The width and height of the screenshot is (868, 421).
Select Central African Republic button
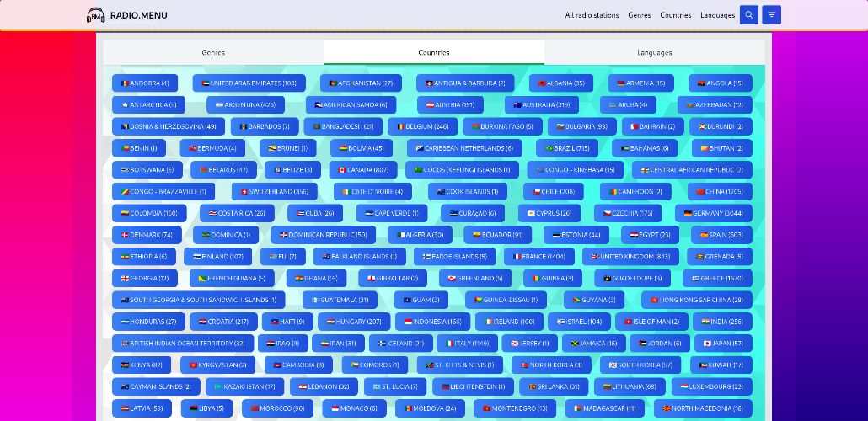point(692,170)
